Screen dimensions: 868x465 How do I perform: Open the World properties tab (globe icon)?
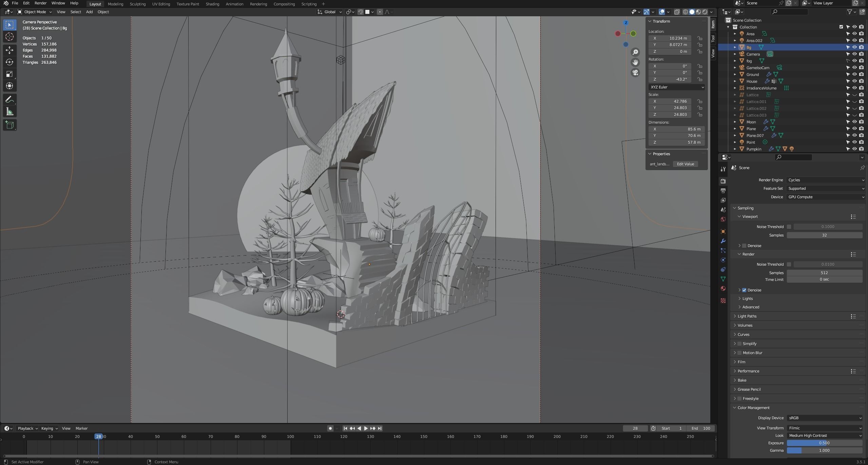723,219
